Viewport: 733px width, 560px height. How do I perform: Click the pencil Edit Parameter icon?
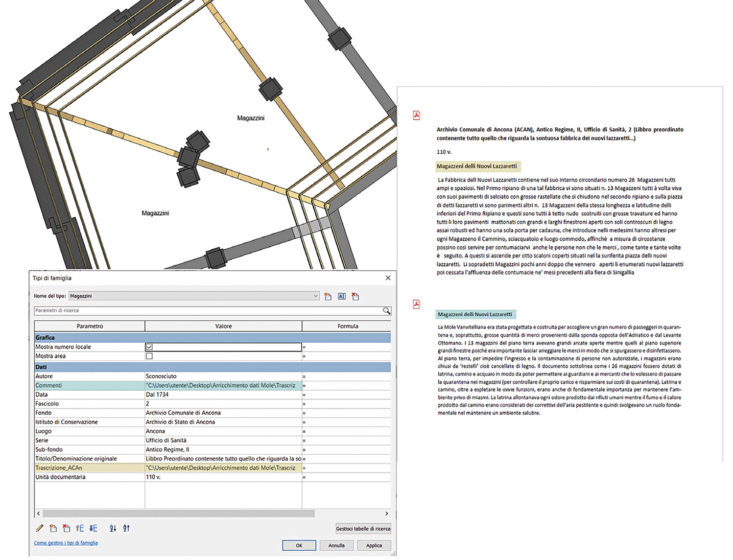(x=40, y=528)
